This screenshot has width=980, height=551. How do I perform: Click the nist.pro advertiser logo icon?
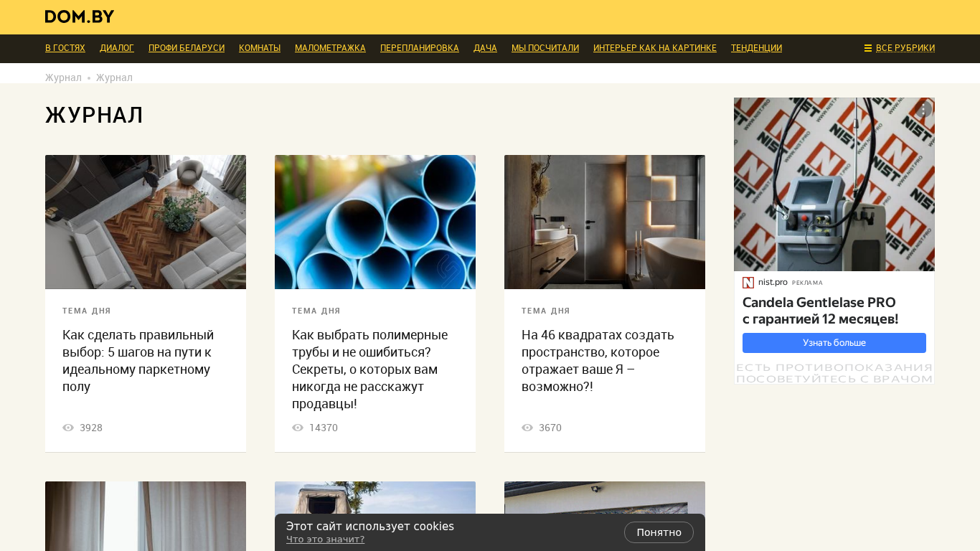(x=748, y=283)
